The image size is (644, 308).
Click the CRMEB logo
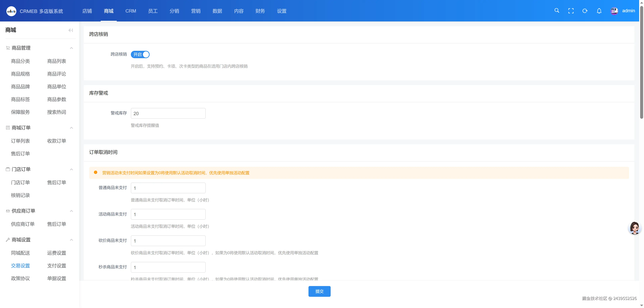tap(11, 11)
